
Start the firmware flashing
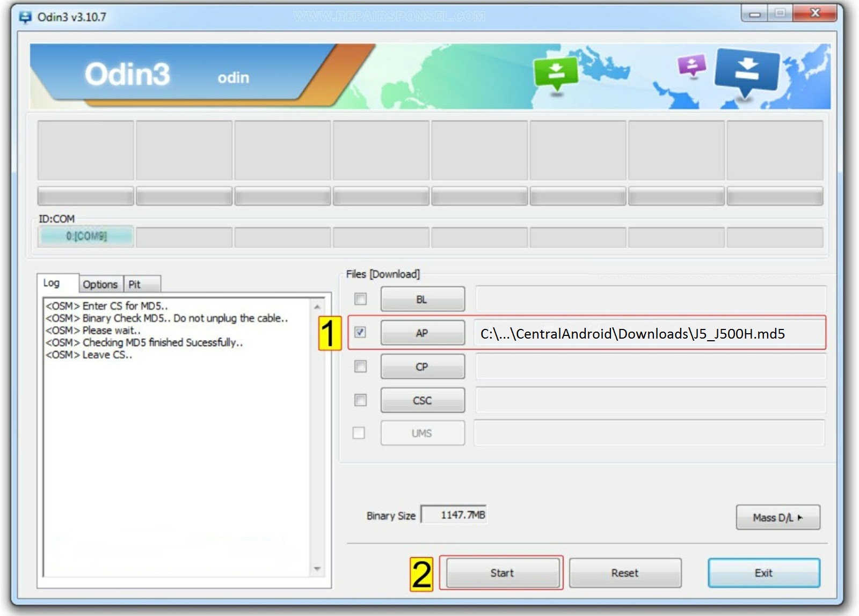503,573
